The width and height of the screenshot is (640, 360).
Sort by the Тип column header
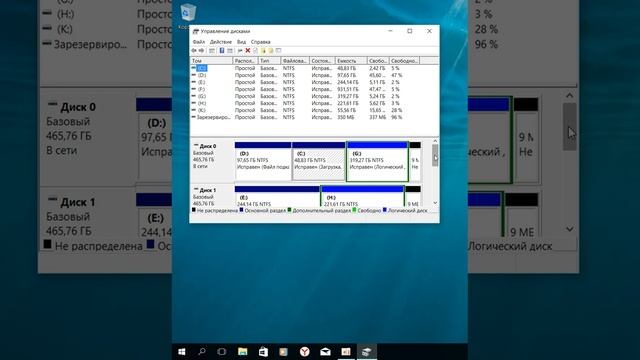click(x=269, y=61)
